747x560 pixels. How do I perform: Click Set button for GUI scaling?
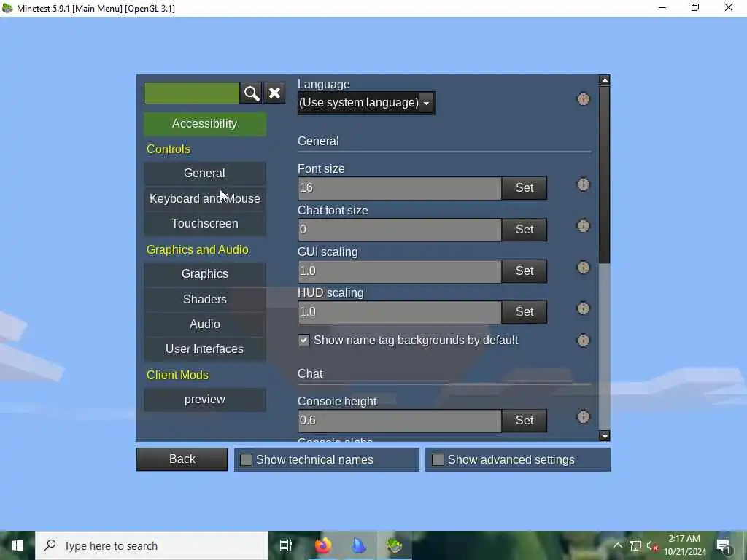coord(524,271)
